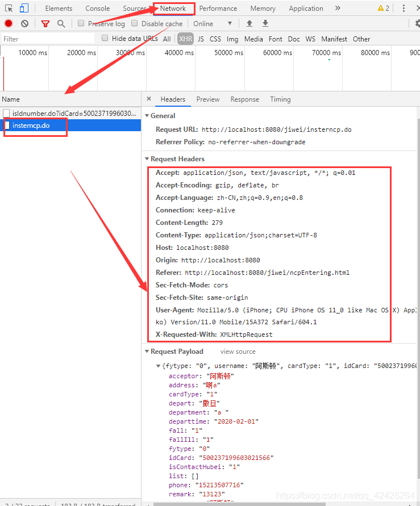Image resolution: width=420 pixels, height=506 pixels.
Task: Focus the Filter text input
Action: (x=48, y=39)
